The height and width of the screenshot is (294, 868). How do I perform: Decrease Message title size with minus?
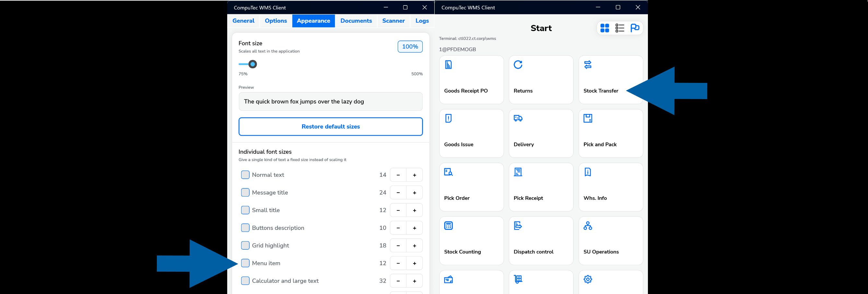click(x=398, y=193)
